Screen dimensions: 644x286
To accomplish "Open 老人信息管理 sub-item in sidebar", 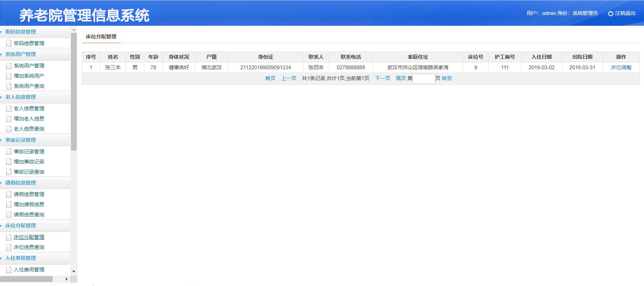I will [x=29, y=108].
